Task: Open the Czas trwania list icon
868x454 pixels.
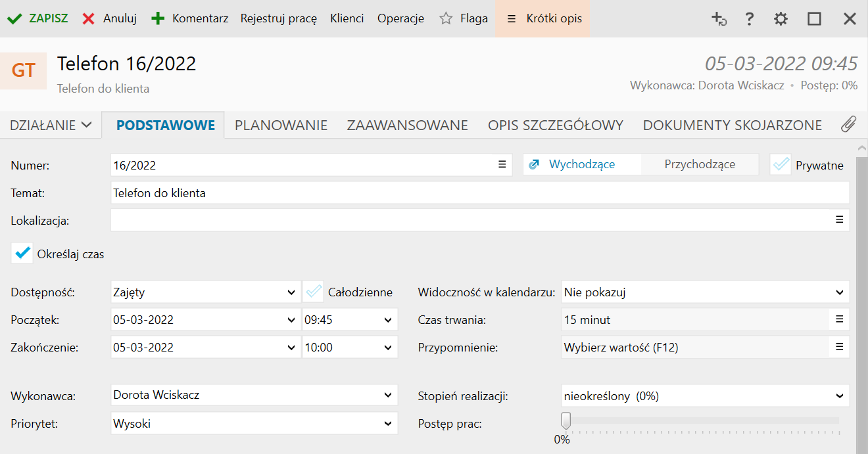Action: (x=839, y=320)
